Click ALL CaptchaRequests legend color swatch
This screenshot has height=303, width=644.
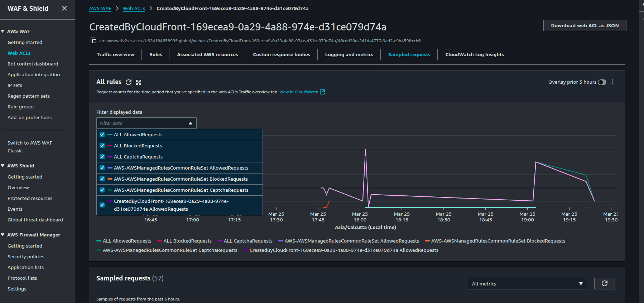[x=220, y=241]
